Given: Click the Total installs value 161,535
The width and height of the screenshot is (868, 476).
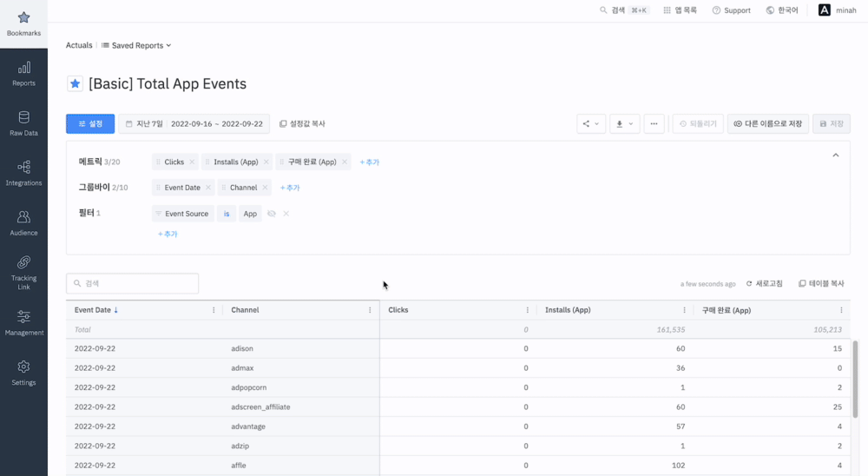Looking at the screenshot, I should 671,330.
